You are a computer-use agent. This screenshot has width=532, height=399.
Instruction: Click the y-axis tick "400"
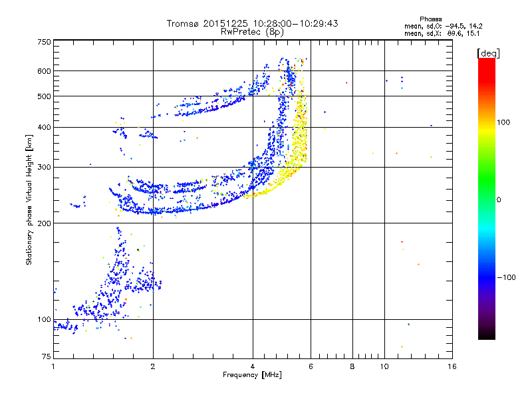45,127
